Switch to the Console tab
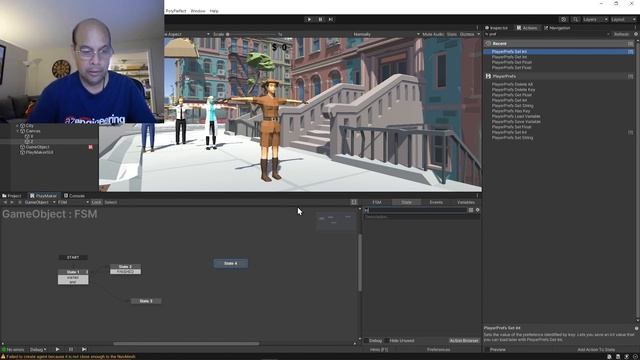 (74, 196)
